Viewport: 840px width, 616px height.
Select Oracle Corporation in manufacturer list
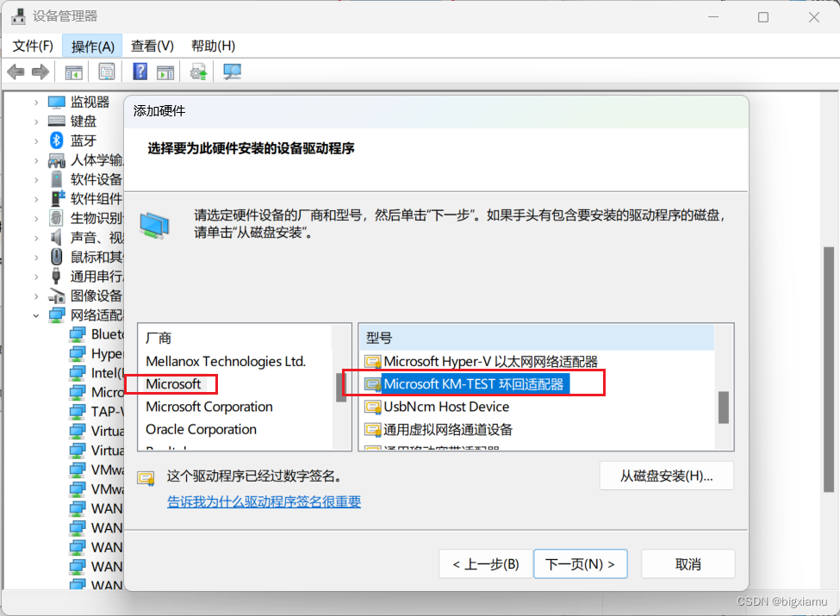(x=202, y=430)
